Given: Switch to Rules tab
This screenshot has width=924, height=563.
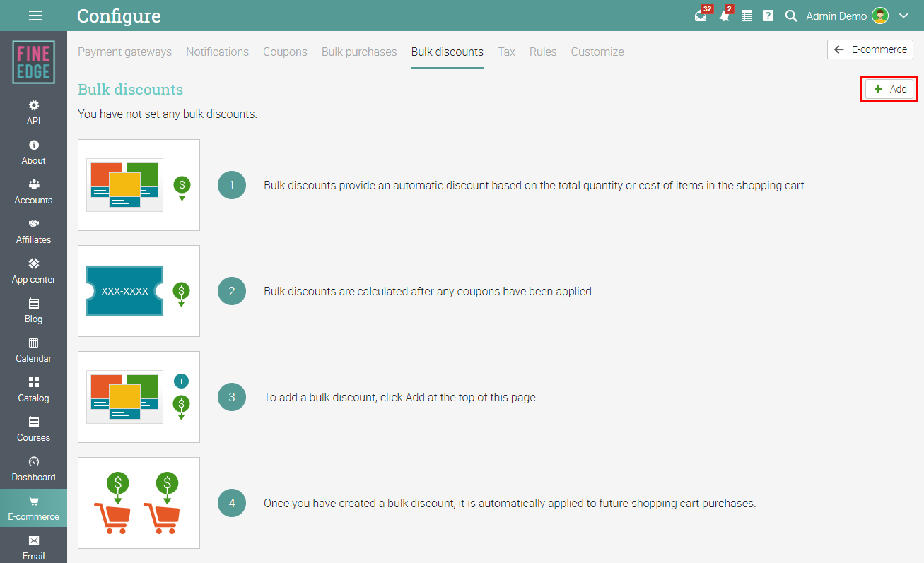Looking at the screenshot, I should [x=543, y=52].
